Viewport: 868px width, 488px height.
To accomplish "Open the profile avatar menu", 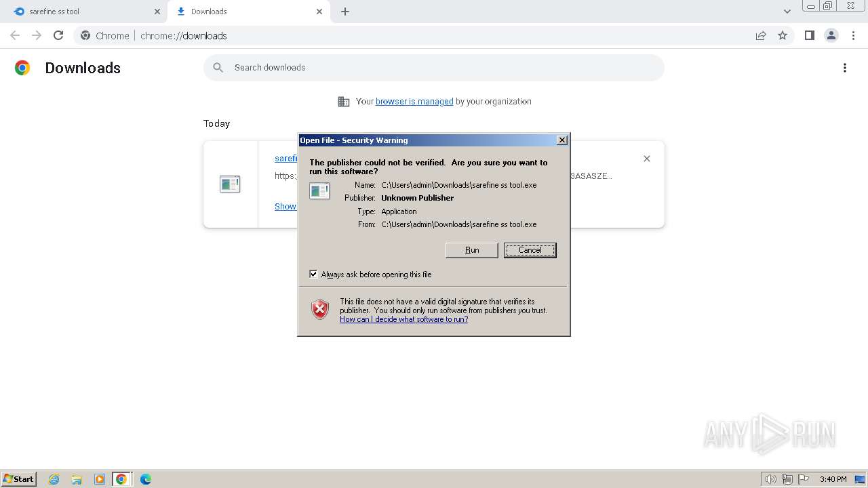I will (831, 35).
